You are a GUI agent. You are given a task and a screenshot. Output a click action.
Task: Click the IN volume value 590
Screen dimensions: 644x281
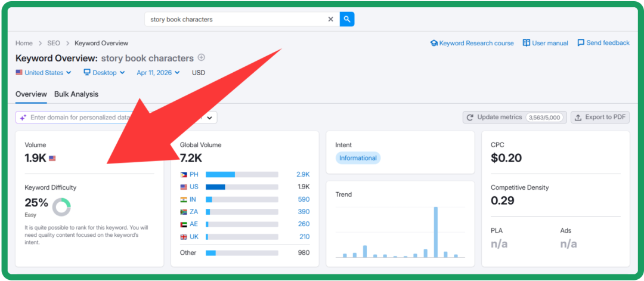click(x=304, y=200)
